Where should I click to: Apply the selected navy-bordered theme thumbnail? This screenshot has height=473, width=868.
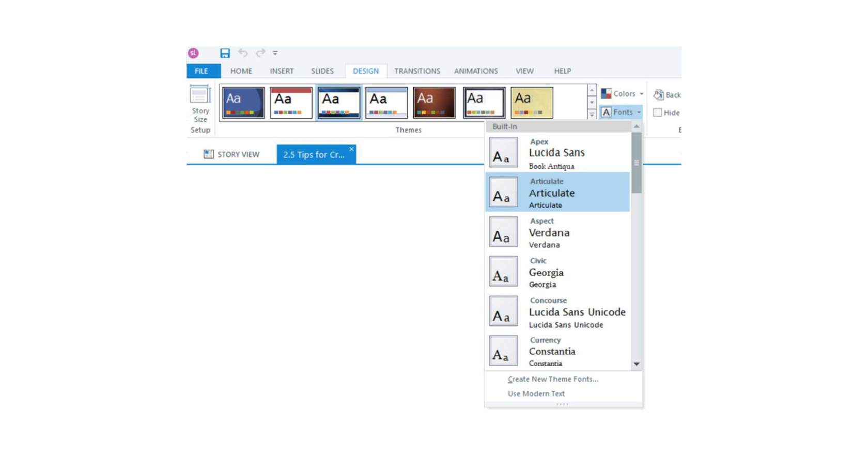[339, 103]
